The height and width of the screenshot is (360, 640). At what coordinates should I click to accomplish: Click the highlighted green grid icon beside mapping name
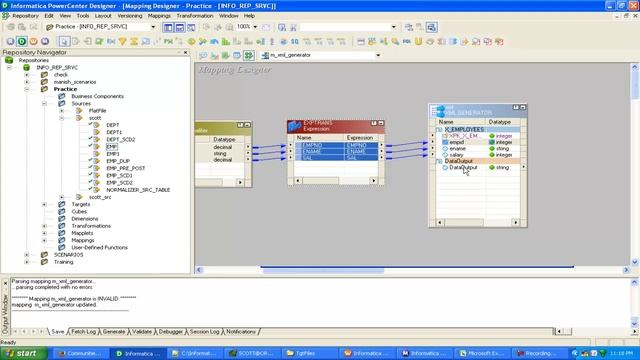point(249,55)
